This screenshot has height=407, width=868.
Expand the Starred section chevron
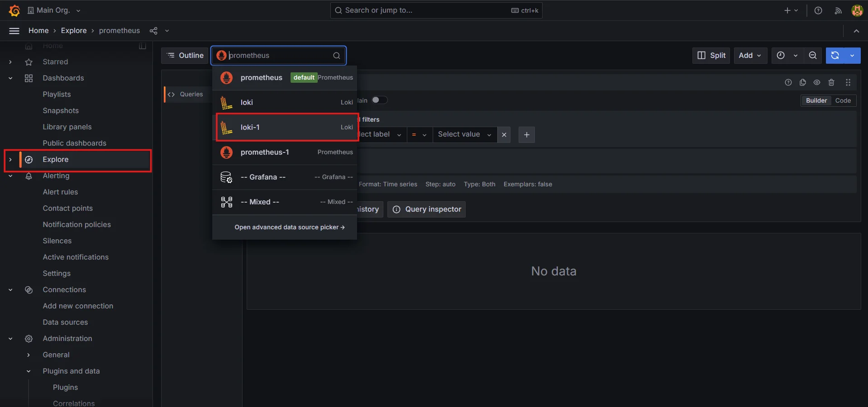click(x=10, y=62)
